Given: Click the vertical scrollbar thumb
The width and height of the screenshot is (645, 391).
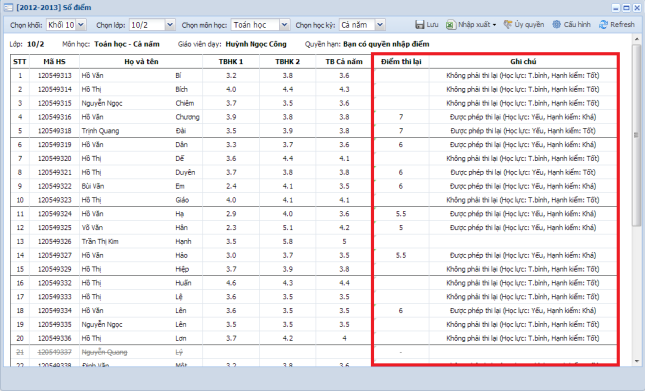Looking at the screenshot, I should pos(637,135).
